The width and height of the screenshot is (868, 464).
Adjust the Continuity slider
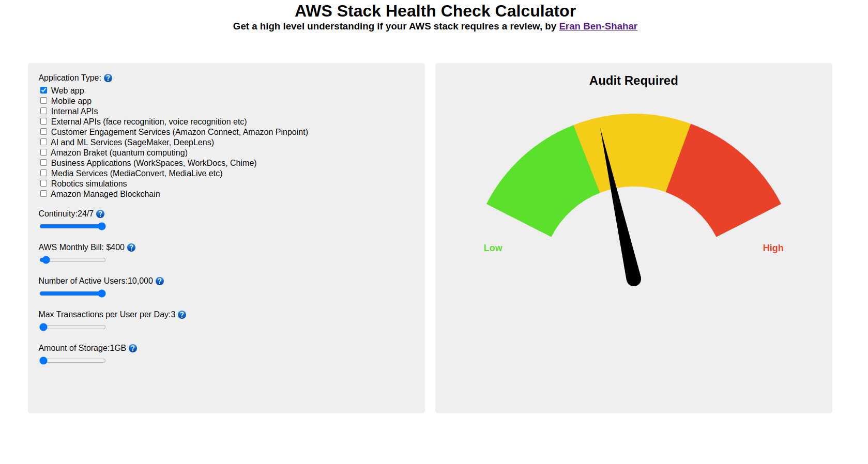click(101, 226)
